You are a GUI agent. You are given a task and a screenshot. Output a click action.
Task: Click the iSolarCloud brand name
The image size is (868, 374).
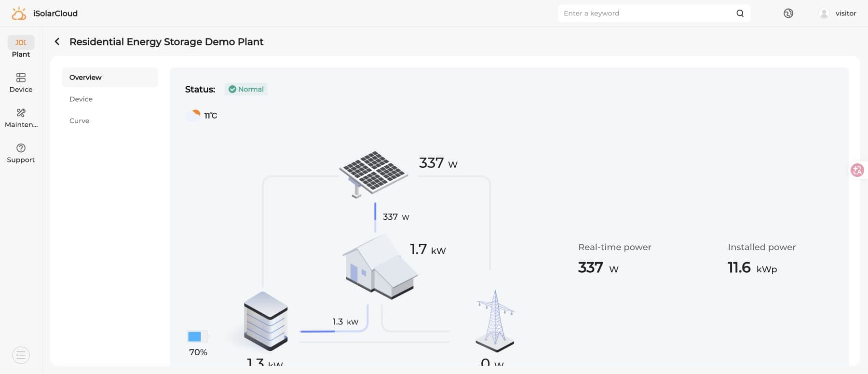click(x=55, y=13)
